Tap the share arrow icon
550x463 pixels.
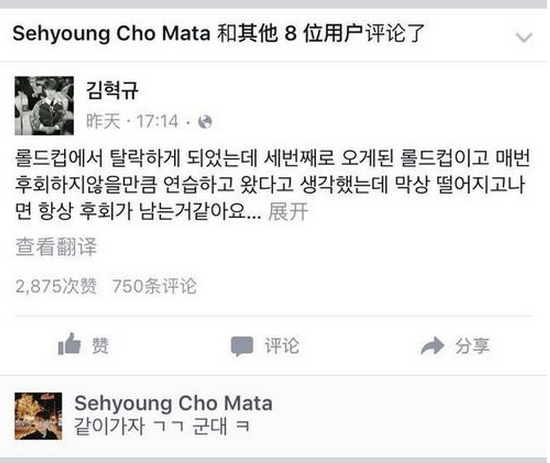click(432, 346)
